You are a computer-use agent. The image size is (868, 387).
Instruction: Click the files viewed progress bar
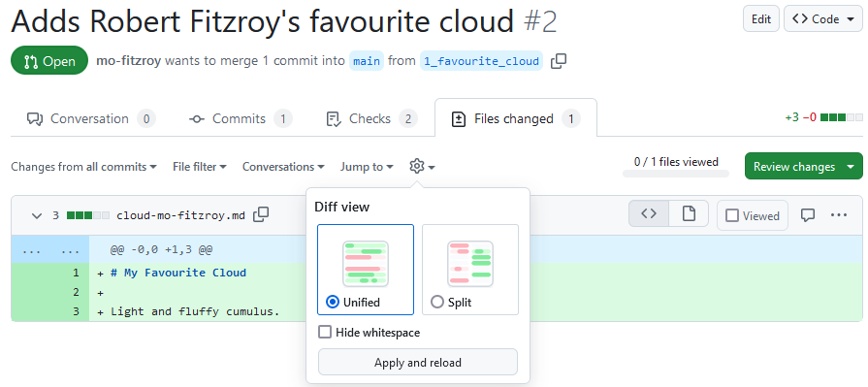tap(676, 174)
